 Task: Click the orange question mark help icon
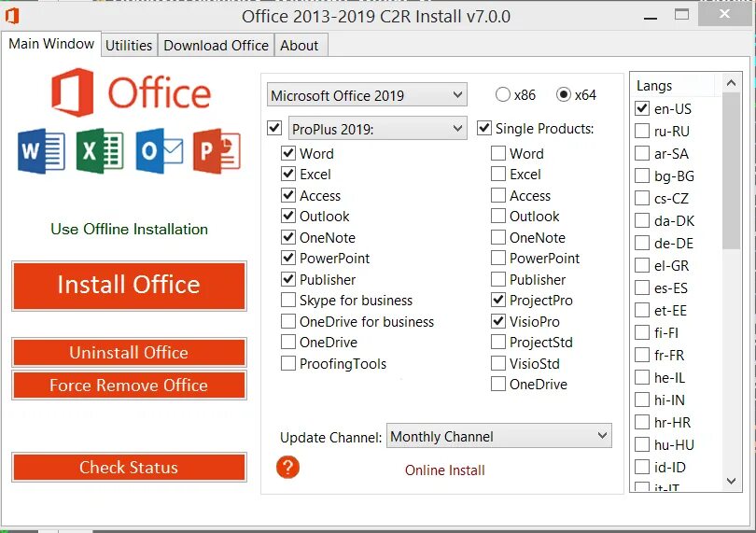[287, 468]
